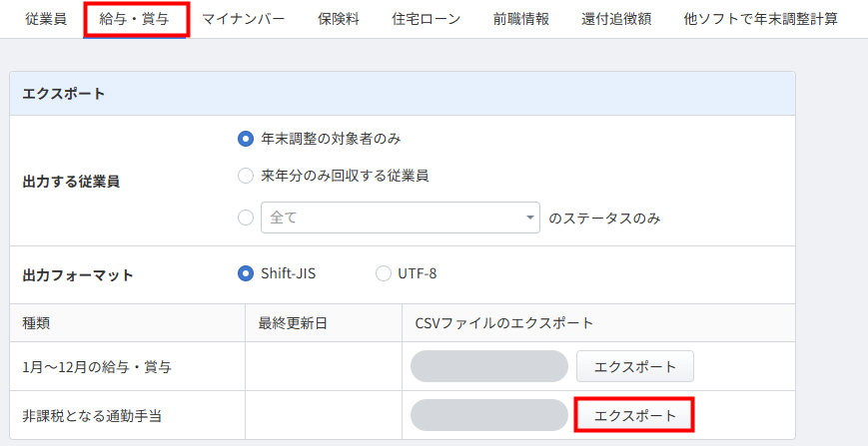Switch to the 前職情報 tab
This screenshot has width=868, height=446.
point(520,19)
